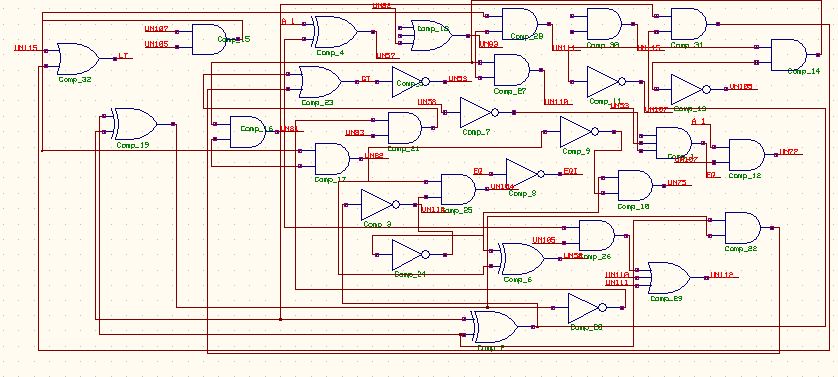
Task: Click the UN82 label at Comp_17 output
Action: pos(374,156)
